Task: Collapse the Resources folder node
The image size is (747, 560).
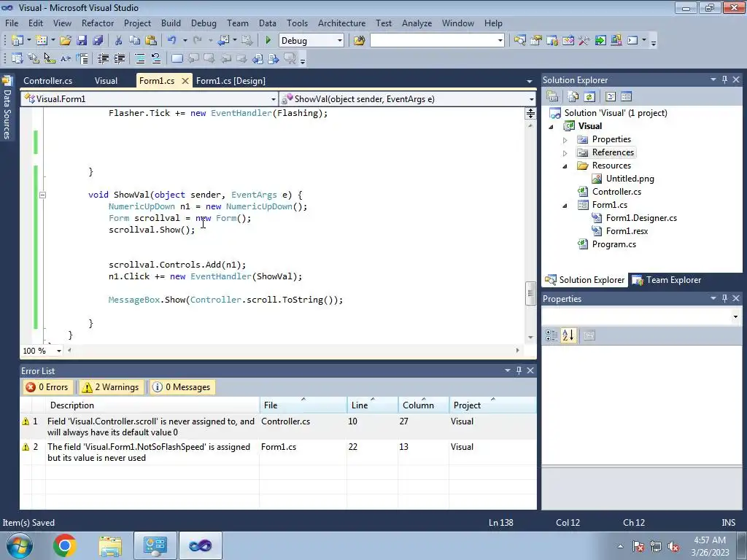Action: (x=565, y=166)
